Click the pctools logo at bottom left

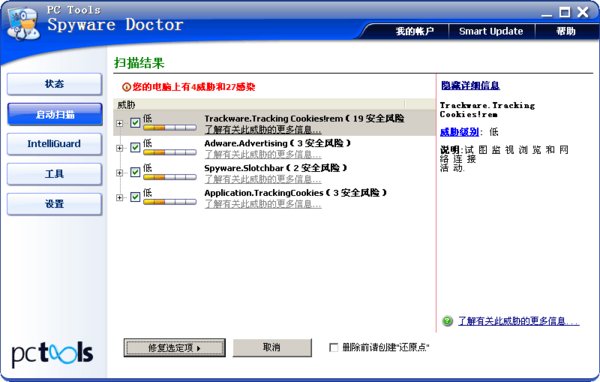[52, 353]
